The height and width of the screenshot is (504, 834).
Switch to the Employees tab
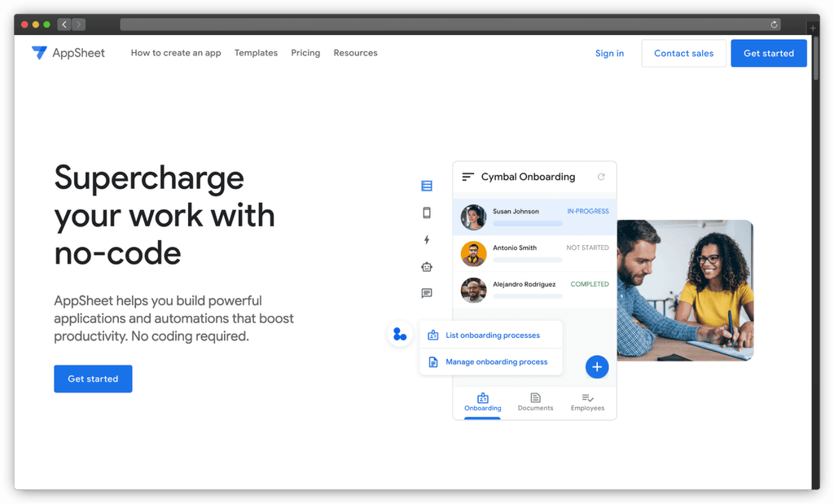(587, 402)
